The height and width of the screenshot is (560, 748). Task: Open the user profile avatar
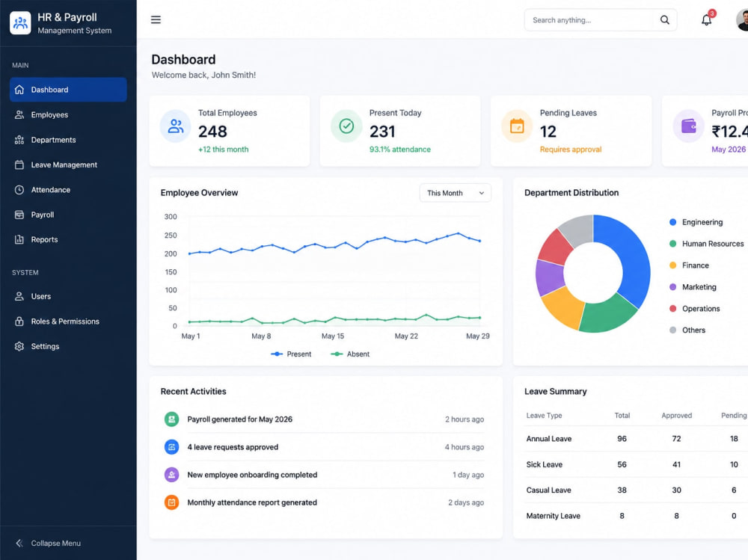[742, 20]
